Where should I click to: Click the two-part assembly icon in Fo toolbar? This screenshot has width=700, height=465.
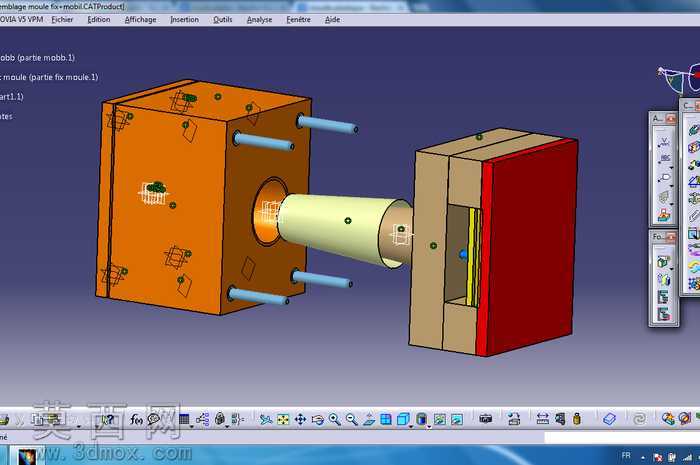coord(663,280)
